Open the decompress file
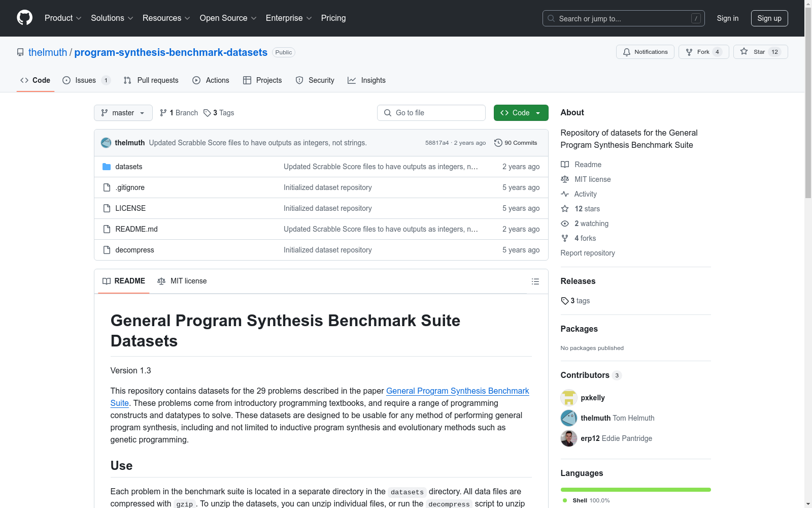Viewport: 812px width, 508px height. [x=134, y=250]
